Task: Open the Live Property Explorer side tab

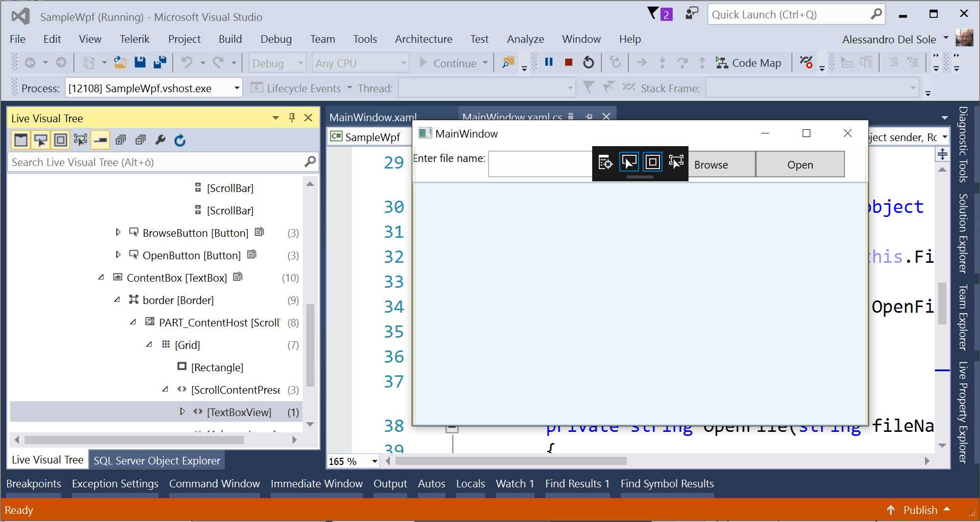Action: coord(963,412)
